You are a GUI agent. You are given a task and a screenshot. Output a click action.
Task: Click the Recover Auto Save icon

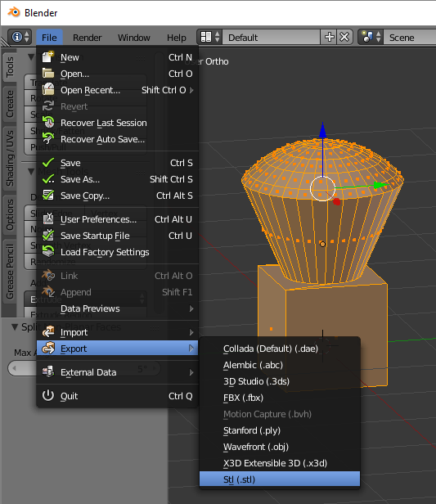pyautogui.click(x=48, y=139)
